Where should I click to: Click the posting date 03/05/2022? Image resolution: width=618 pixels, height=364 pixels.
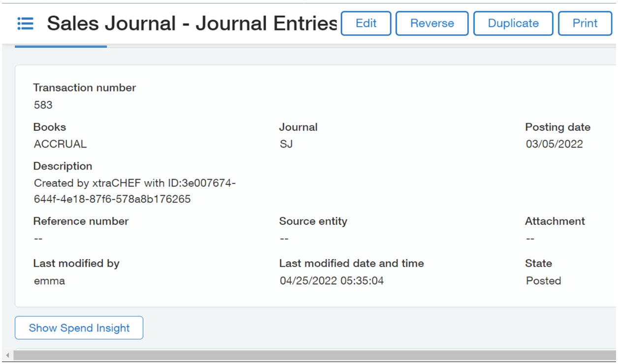coord(555,144)
